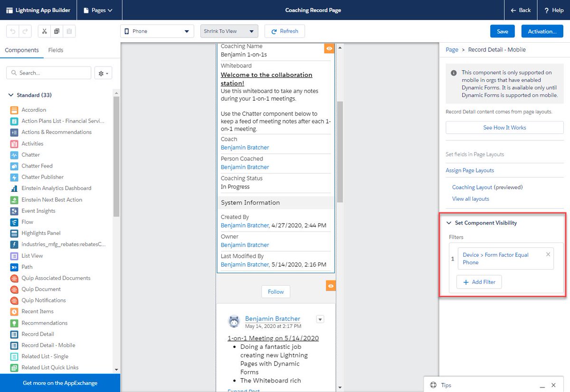Select the Chatter component icon
Screen dimensions: 570x392
click(x=14, y=155)
